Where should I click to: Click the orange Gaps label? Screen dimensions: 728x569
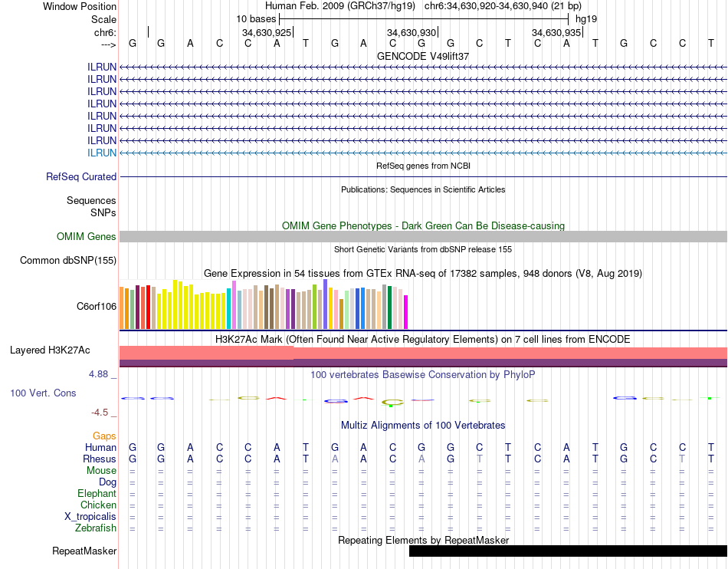[x=104, y=436]
